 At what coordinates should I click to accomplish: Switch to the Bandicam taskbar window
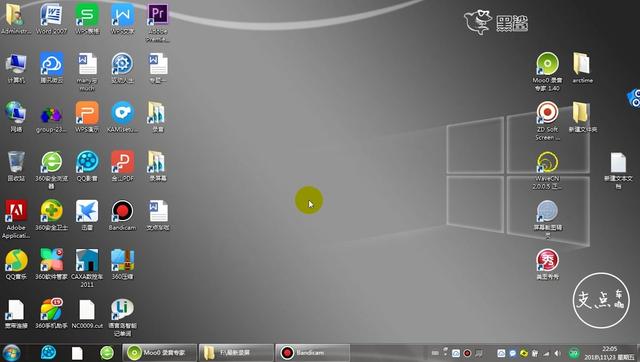(x=312, y=353)
